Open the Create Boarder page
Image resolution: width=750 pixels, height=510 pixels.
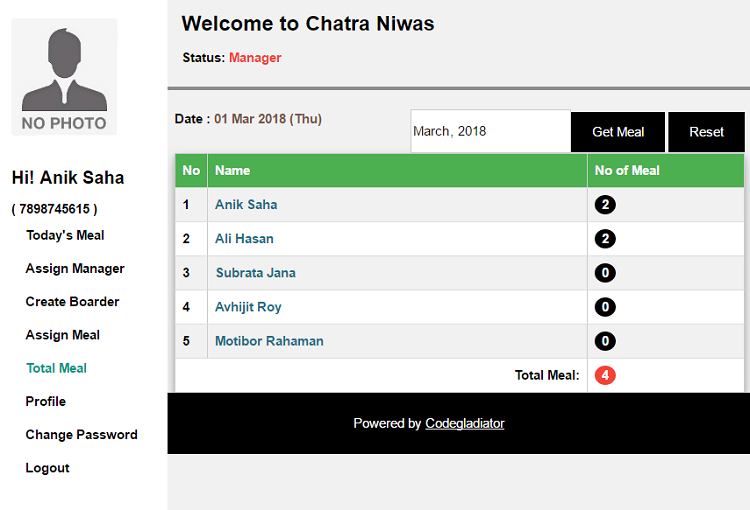click(x=72, y=301)
